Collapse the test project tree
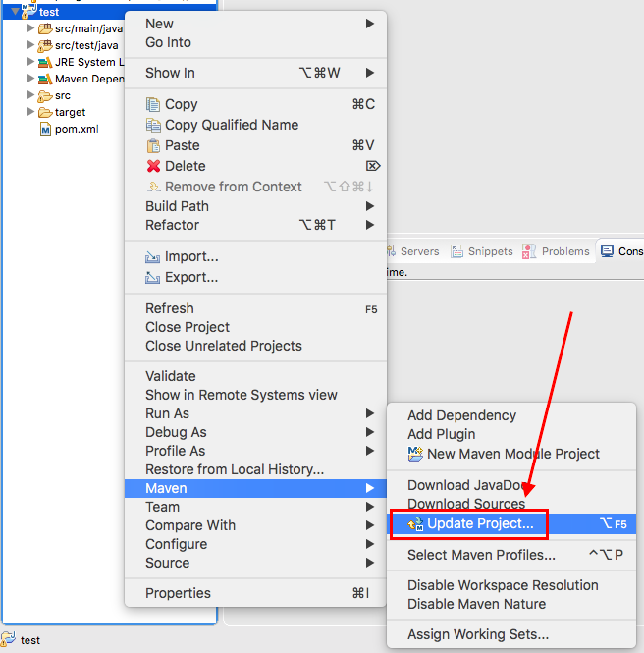644x653 pixels. 15,12
